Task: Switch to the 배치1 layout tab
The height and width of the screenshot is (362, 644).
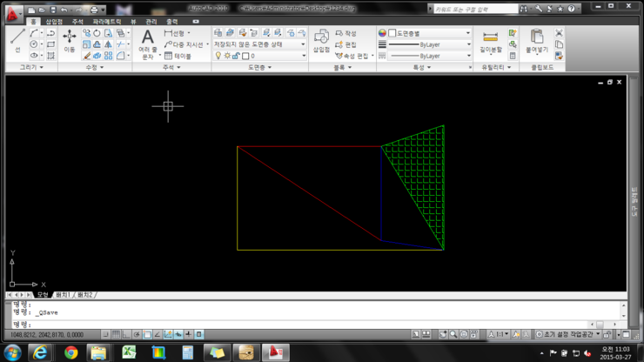Action: [x=63, y=295]
